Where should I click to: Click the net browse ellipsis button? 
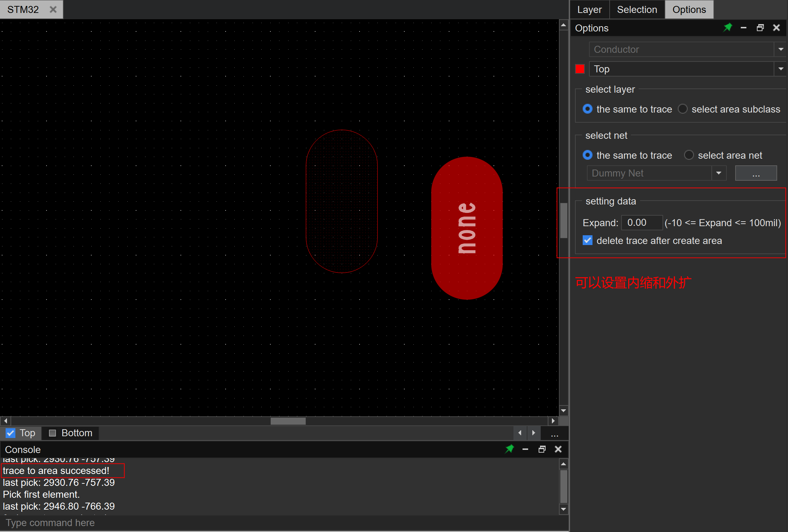coord(756,173)
